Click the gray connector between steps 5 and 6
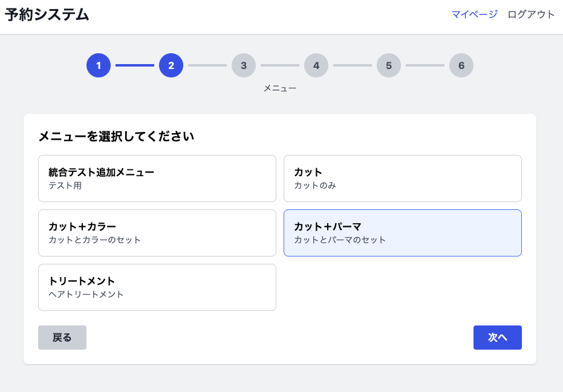Image resolution: width=563 pixels, height=392 pixels. 425,65
